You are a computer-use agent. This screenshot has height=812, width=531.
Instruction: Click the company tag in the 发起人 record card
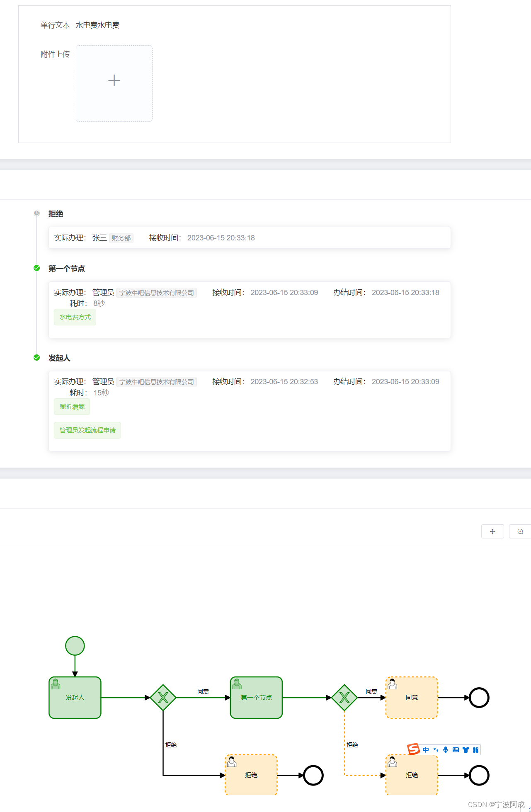pos(156,382)
